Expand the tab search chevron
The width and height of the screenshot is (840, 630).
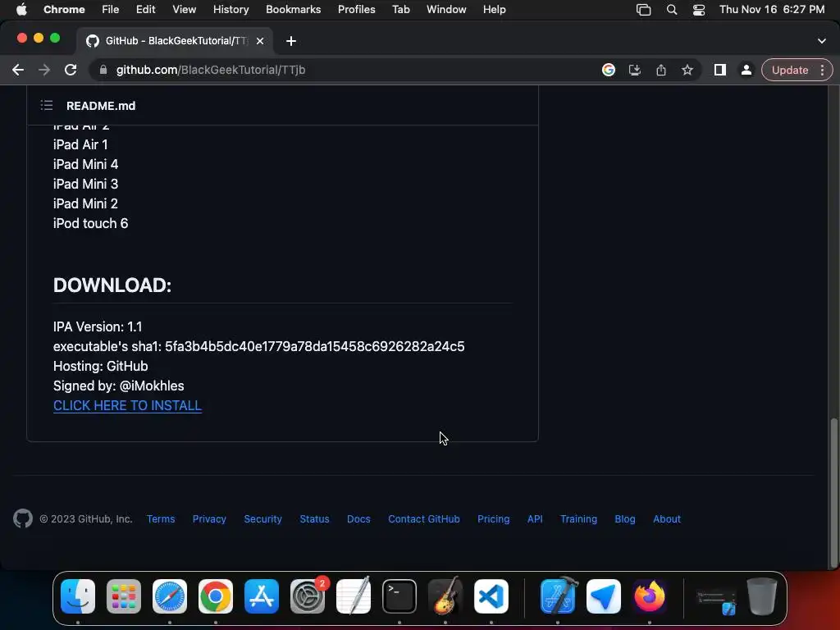822,41
